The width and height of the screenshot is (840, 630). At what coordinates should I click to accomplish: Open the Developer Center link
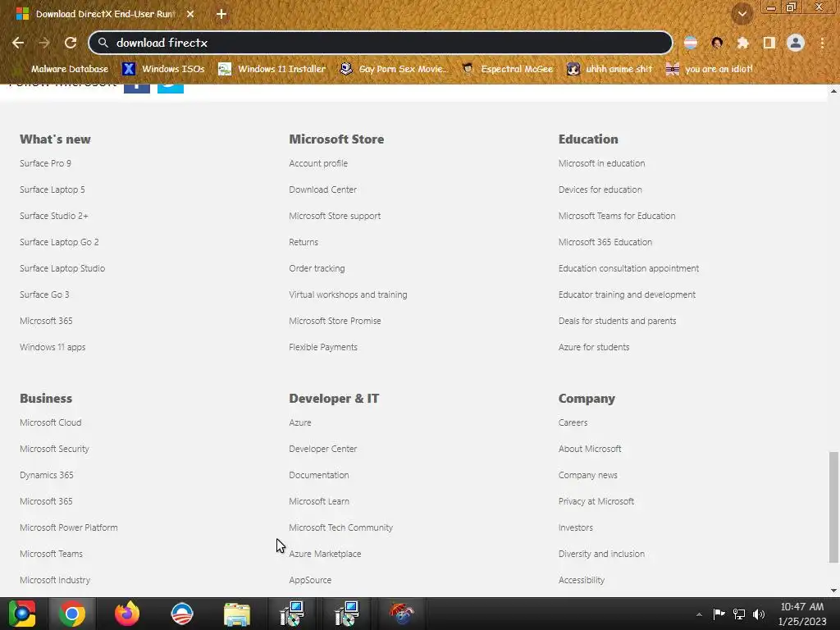(323, 449)
